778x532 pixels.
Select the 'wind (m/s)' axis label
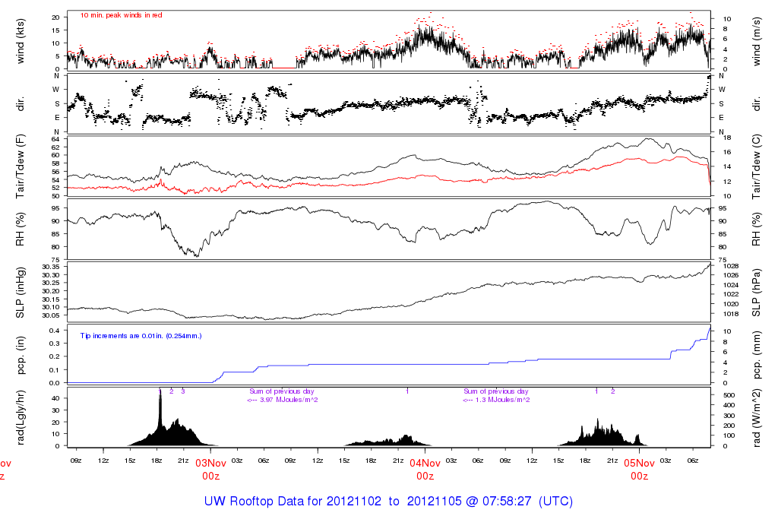pyautogui.click(x=756, y=41)
